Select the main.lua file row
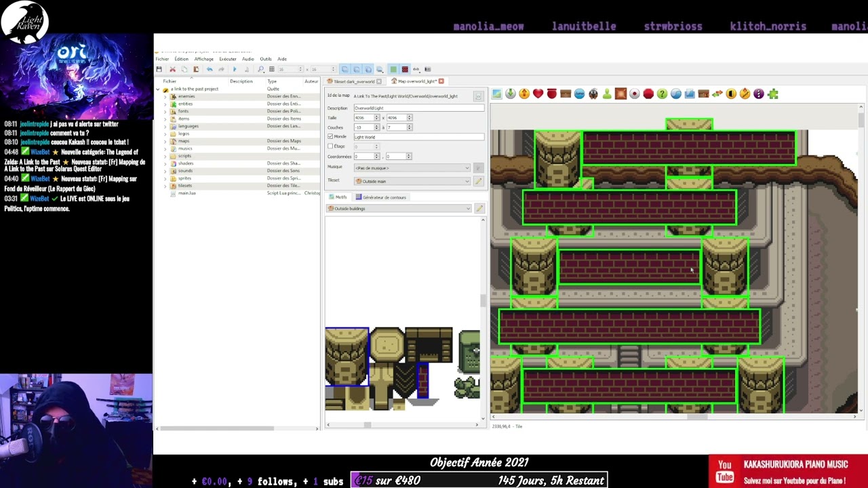The image size is (868, 488). click(237, 193)
